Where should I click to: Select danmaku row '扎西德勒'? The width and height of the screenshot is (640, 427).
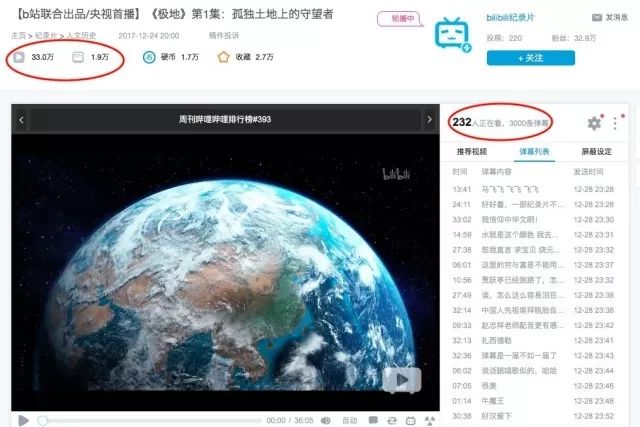click(533, 340)
